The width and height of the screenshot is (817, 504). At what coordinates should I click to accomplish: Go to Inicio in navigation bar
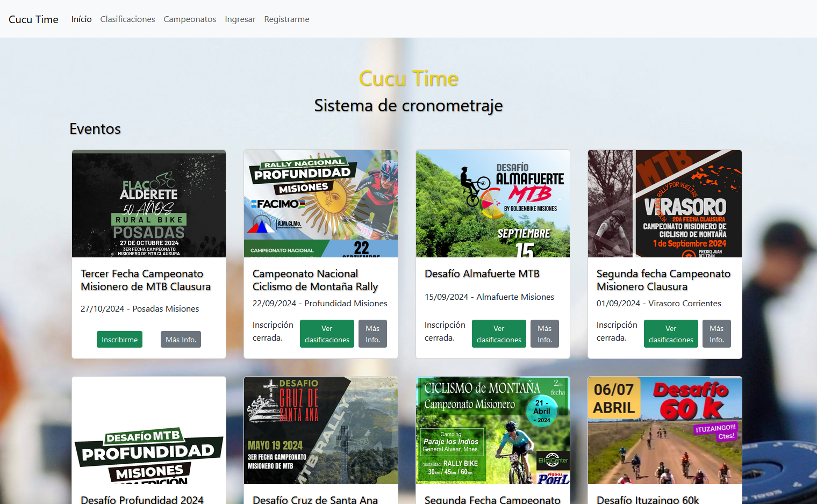pyautogui.click(x=81, y=19)
